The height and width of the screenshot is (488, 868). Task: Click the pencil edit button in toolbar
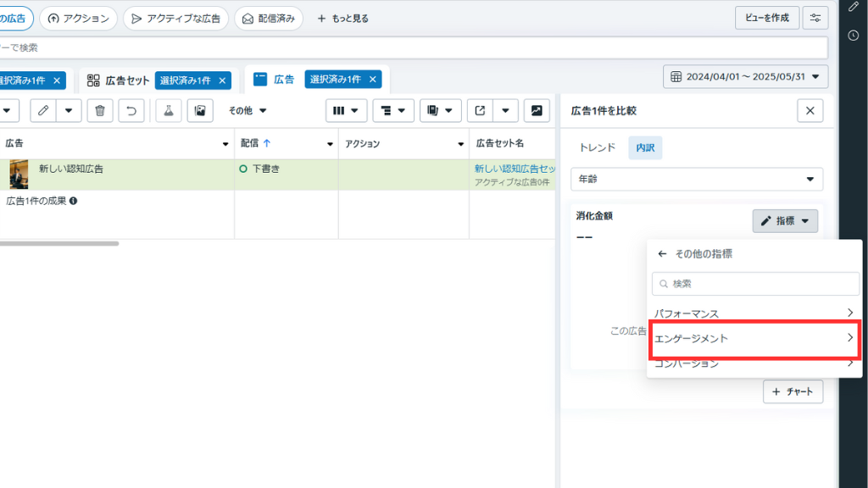[44, 110]
